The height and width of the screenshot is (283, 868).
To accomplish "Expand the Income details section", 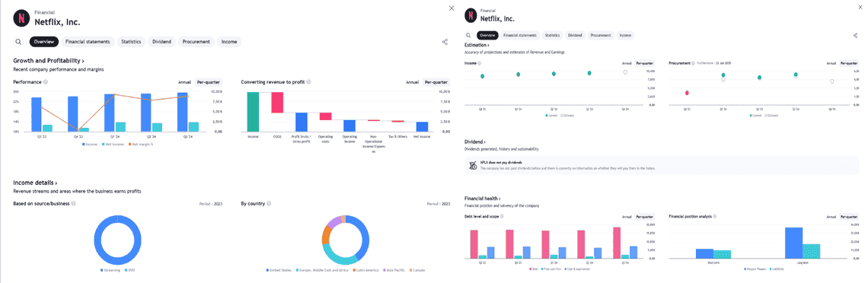I will pos(36,183).
